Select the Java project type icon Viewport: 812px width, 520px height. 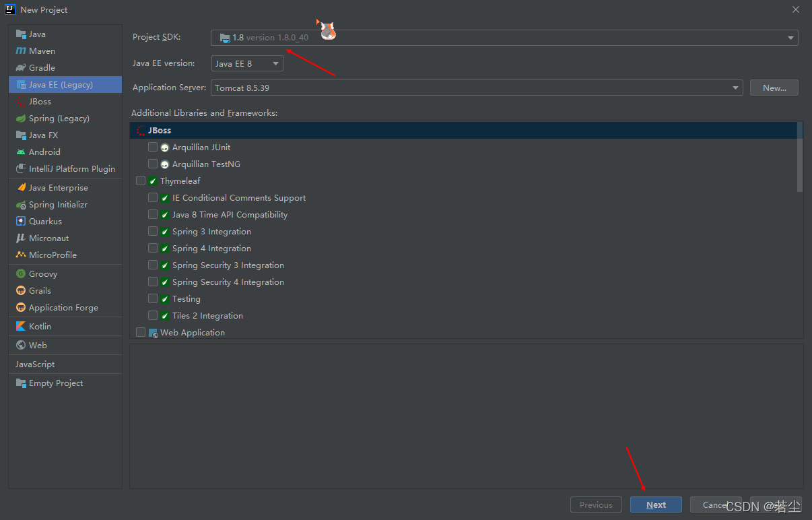pos(21,34)
